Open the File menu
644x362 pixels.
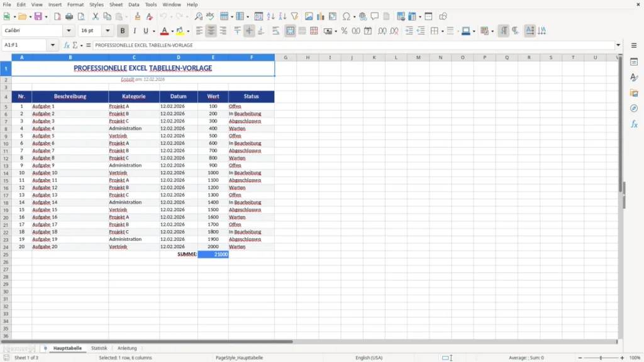point(7,4)
